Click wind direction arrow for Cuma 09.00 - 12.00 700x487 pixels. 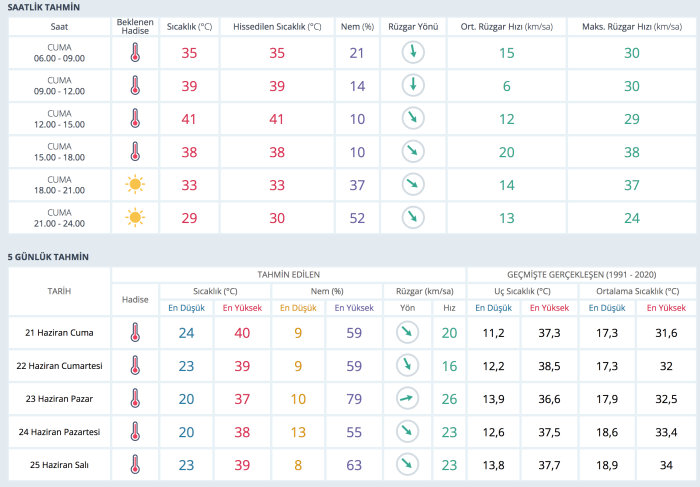[x=412, y=86]
